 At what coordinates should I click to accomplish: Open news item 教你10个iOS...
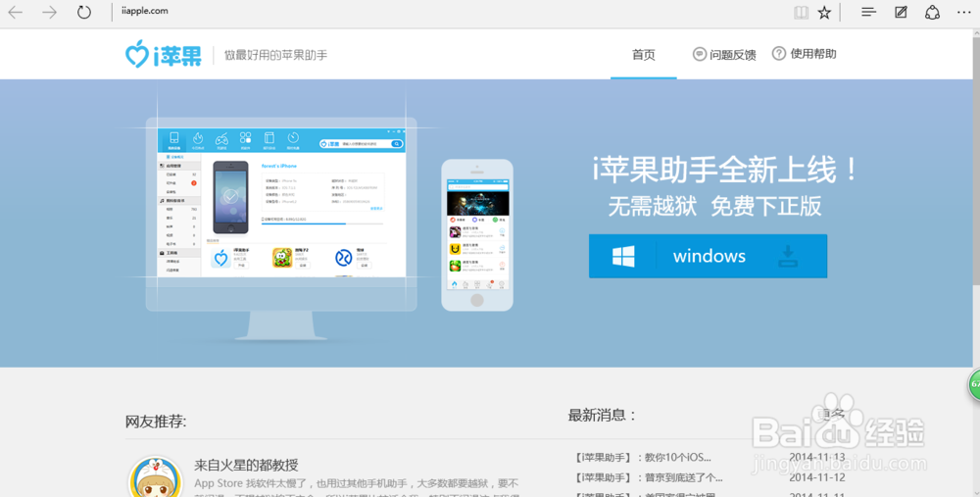642,458
